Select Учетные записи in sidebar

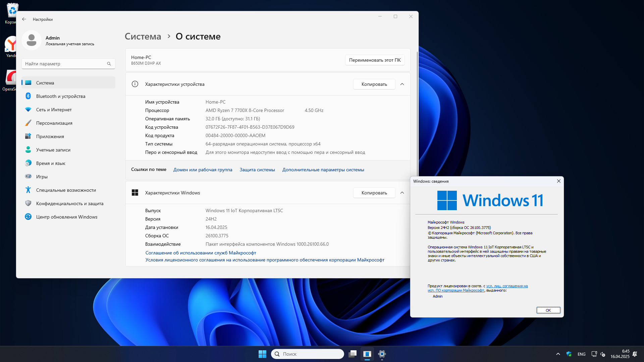[53, 150]
